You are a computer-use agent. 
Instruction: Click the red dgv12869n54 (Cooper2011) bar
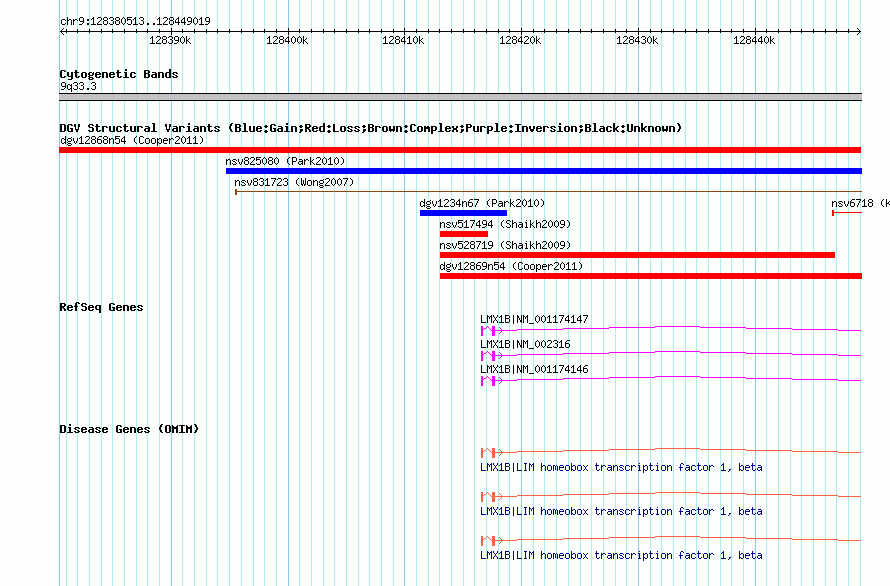coord(651,276)
